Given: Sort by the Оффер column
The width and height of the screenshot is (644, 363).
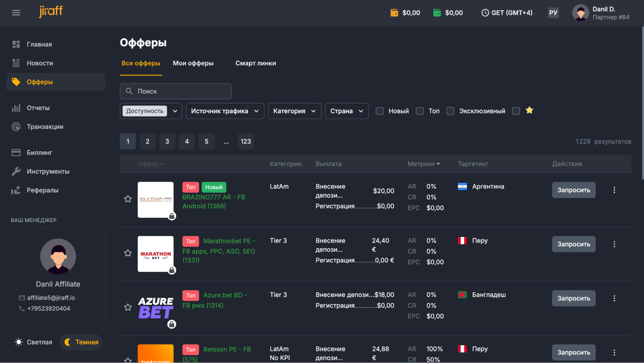Looking at the screenshot, I should [x=151, y=164].
